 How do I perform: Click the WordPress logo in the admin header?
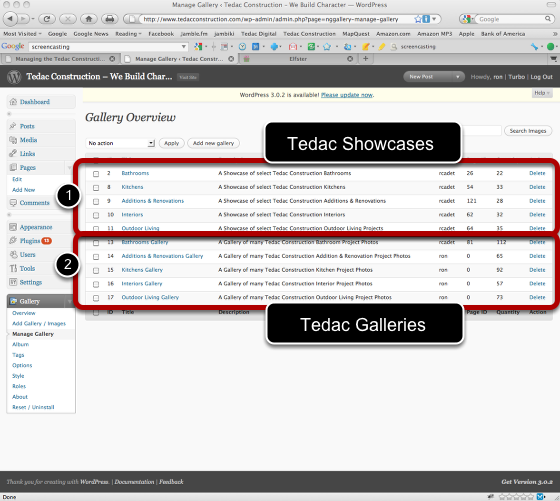click(14, 77)
